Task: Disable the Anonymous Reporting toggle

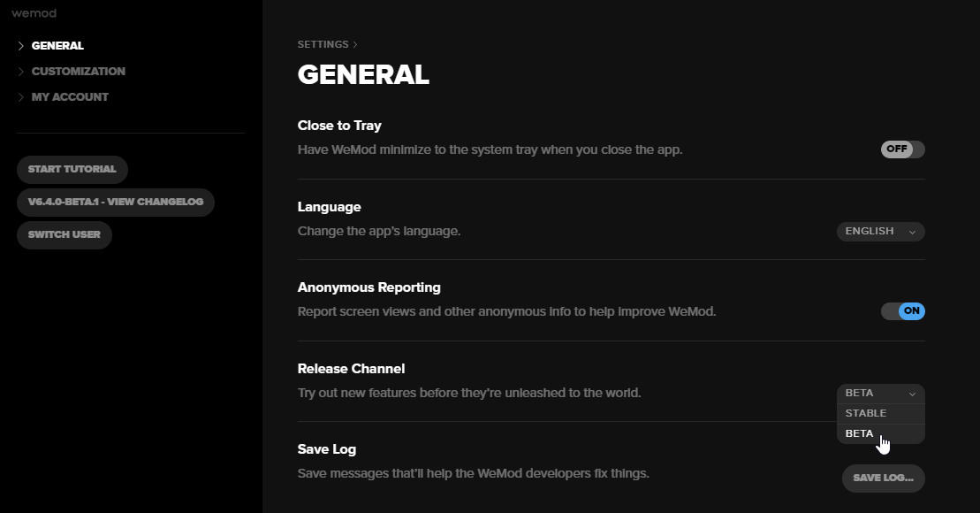Action: point(902,311)
